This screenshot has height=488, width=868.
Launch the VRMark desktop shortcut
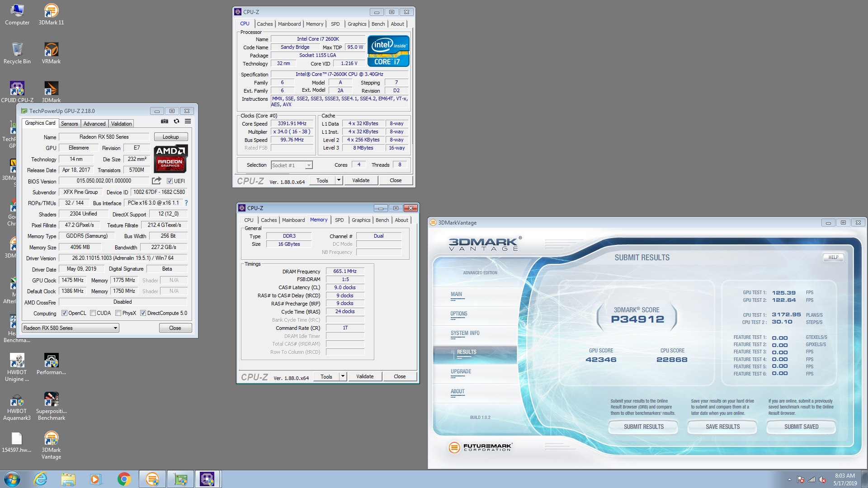coord(51,53)
